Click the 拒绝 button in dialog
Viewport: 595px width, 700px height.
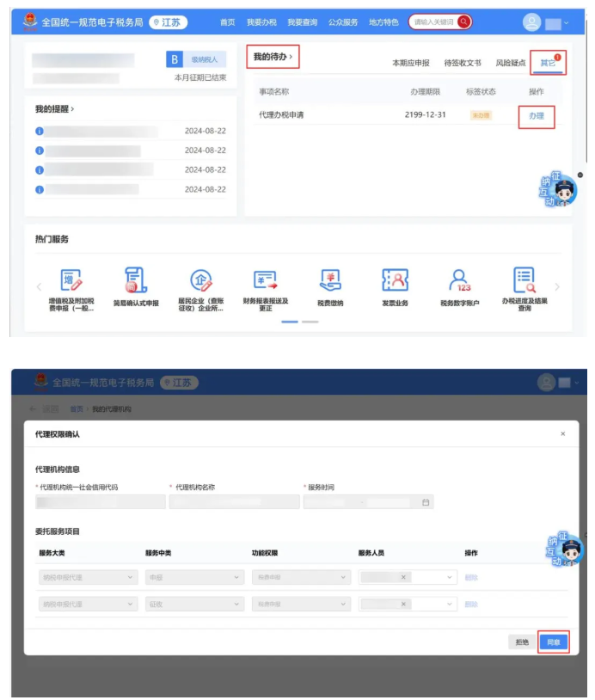(521, 642)
